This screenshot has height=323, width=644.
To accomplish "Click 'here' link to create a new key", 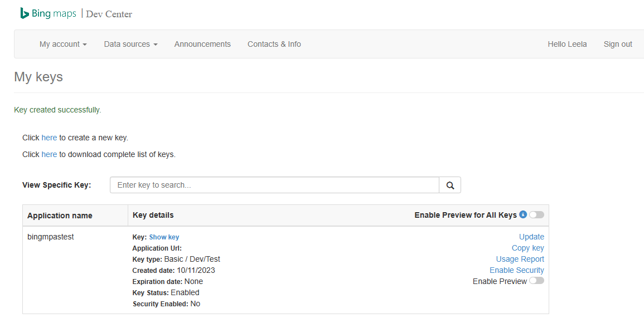I will [49, 138].
